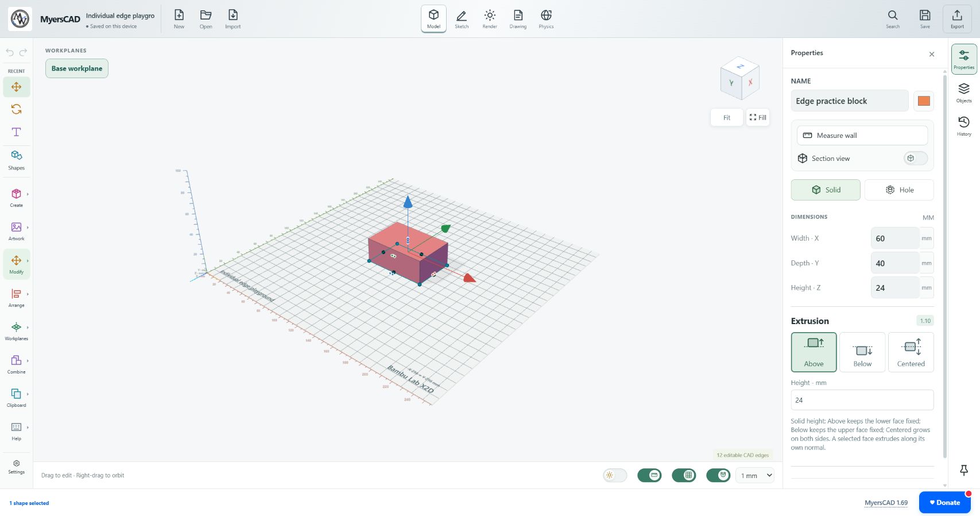980x516 pixels.
Task: Click the Export button
Action: pos(957,19)
